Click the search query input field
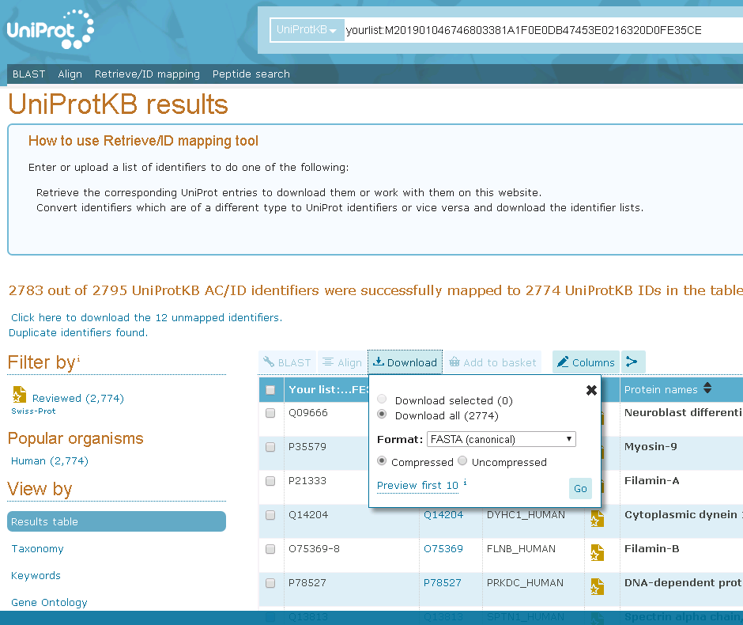The height and width of the screenshot is (625, 743). click(x=543, y=30)
